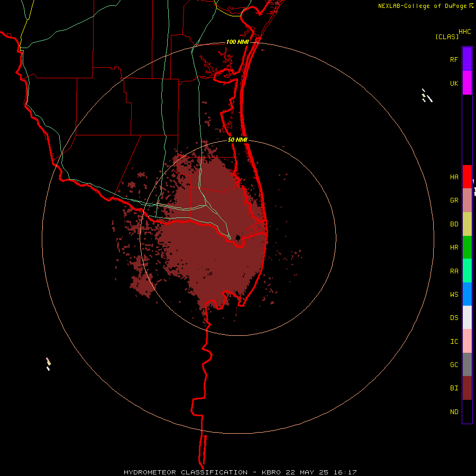Click the HA red legend swatch
This screenshot has width=476, height=476.
(467, 177)
